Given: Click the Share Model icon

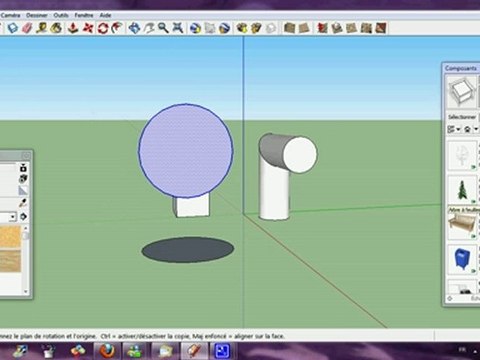Looking at the screenshot, I should click(x=256, y=28).
